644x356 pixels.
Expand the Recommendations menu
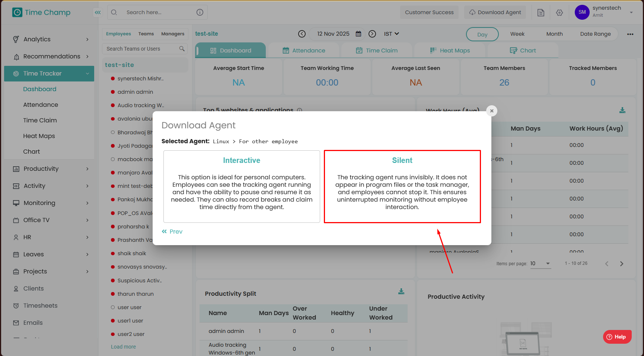pyautogui.click(x=49, y=56)
